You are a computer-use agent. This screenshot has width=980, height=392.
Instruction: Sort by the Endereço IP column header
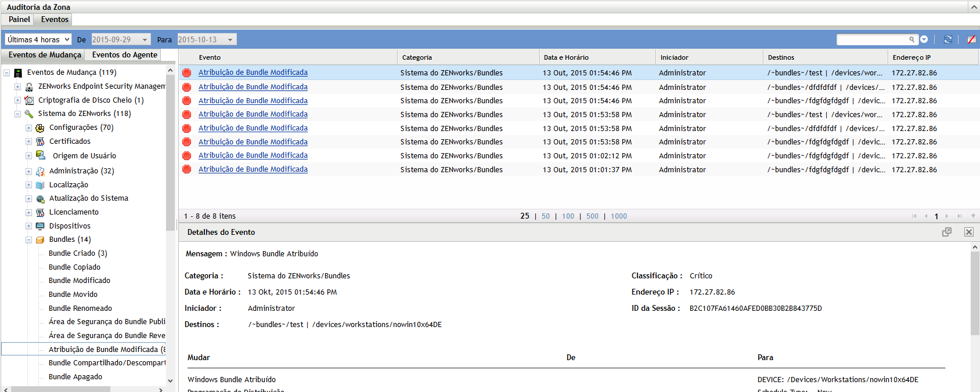pos(911,57)
